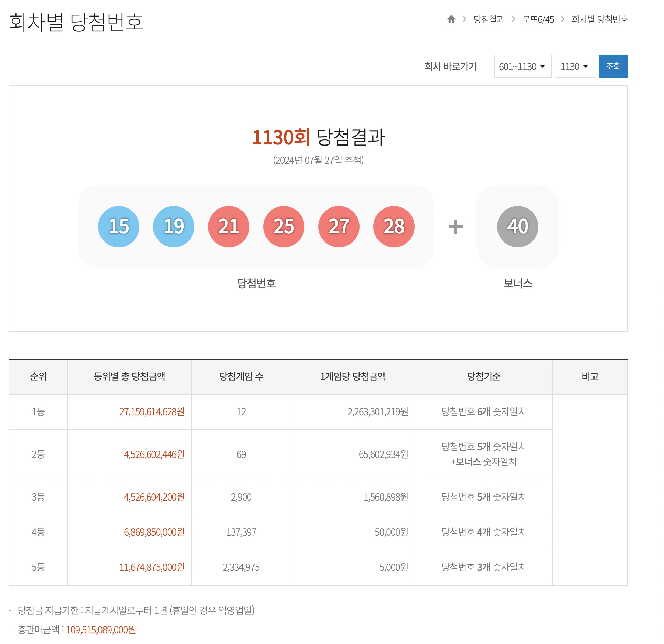
Task: Click the red number 28 ball
Action: pyautogui.click(x=393, y=226)
